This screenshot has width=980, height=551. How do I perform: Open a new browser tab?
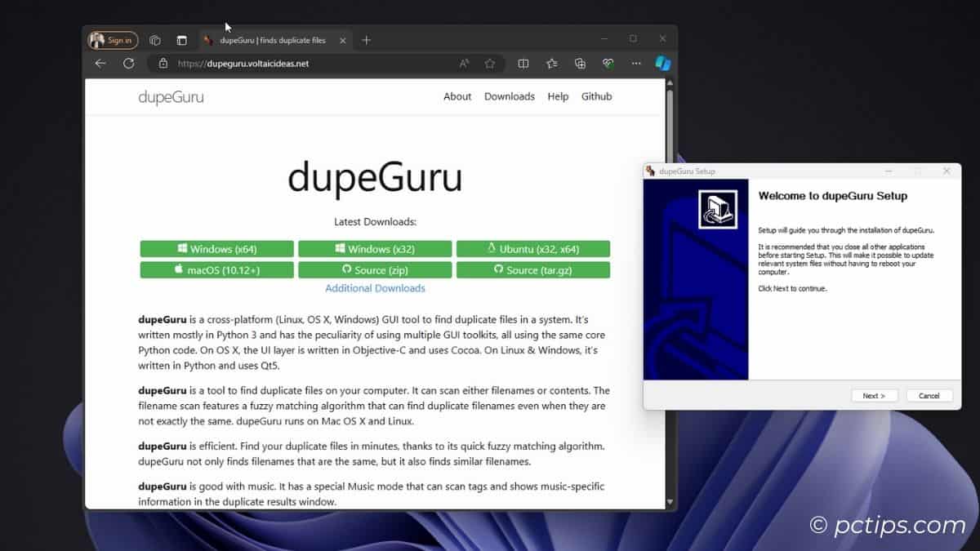point(366,39)
